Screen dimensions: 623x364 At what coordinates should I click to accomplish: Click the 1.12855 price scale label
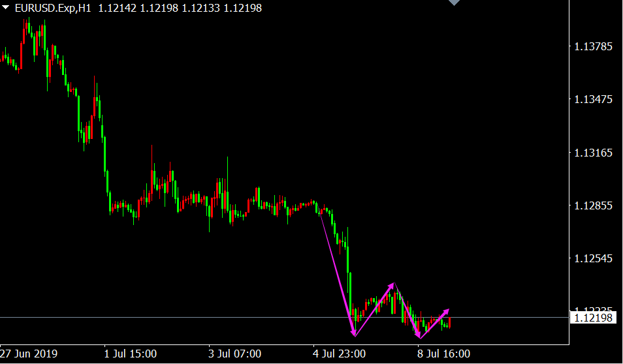click(x=593, y=206)
